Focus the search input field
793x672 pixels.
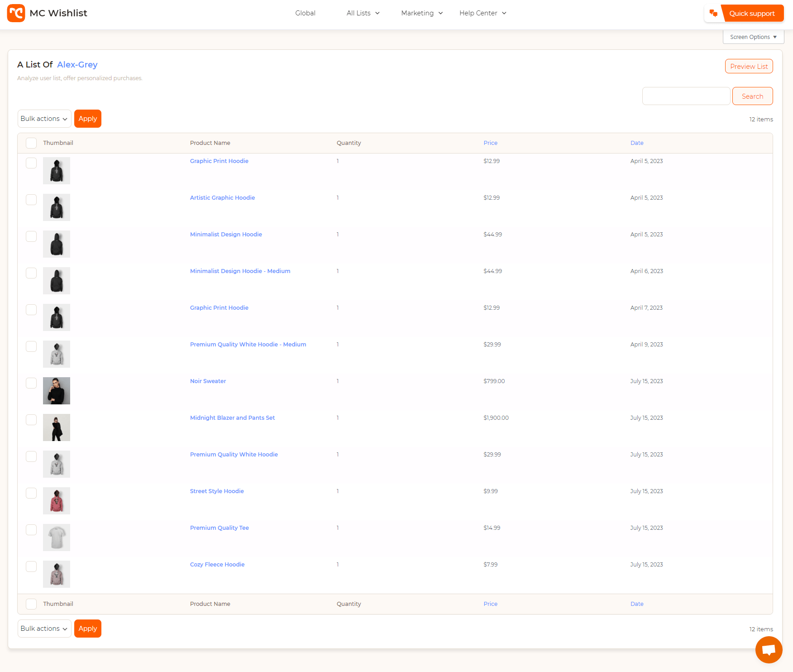(686, 96)
